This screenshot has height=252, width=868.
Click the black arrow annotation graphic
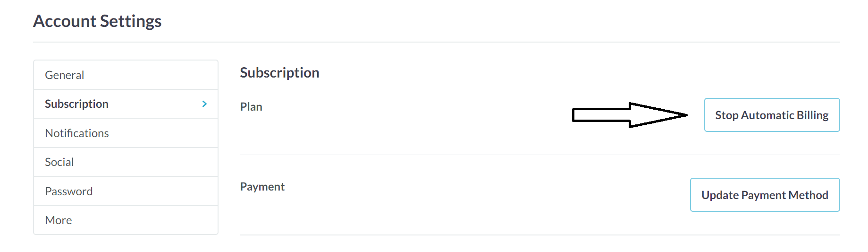629,115
